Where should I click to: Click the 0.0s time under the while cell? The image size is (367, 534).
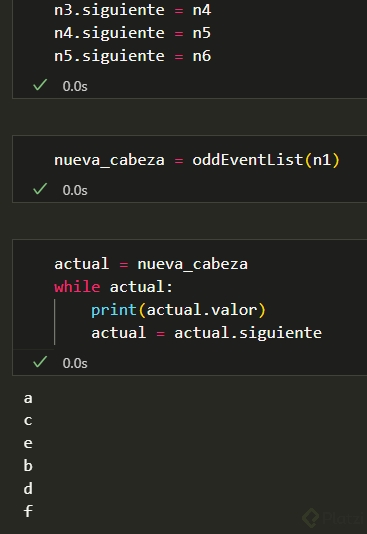coord(75,363)
